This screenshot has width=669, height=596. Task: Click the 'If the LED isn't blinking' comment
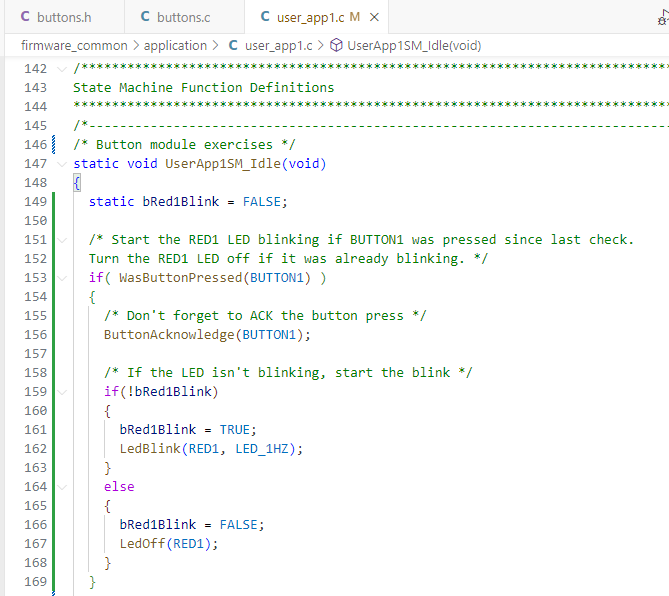288,373
